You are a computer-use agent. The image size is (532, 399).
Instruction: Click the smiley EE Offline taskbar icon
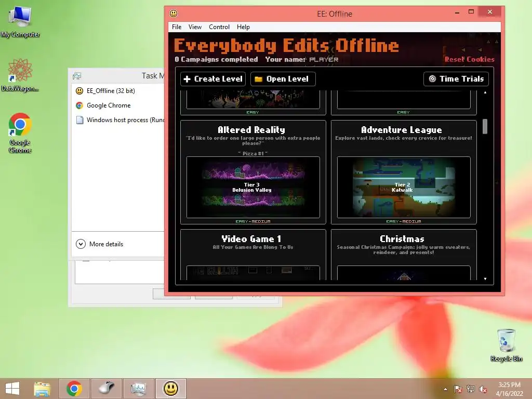pos(170,389)
